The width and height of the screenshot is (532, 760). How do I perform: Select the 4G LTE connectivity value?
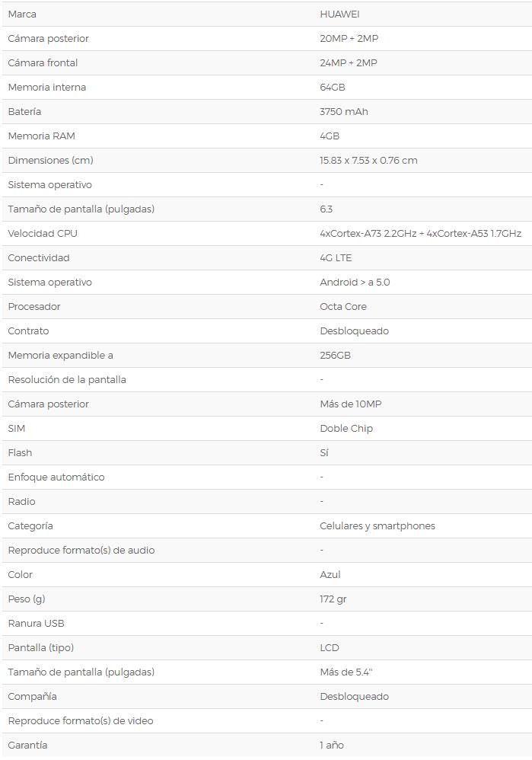pyautogui.click(x=336, y=258)
